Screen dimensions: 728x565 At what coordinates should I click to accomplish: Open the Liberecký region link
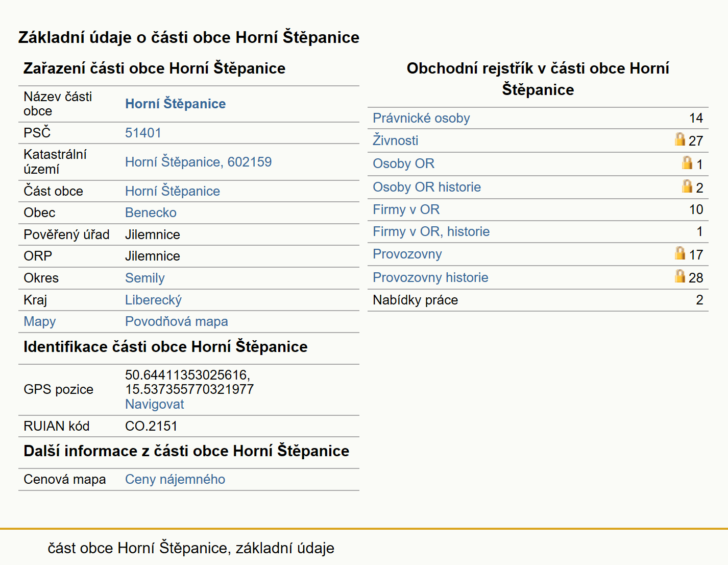point(153,300)
